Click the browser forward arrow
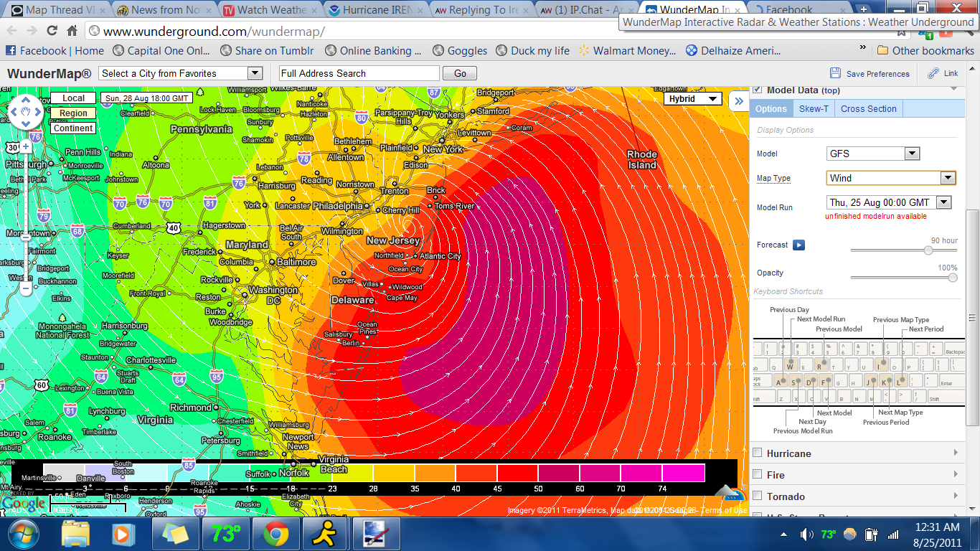The width and height of the screenshot is (980, 551). pyautogui.click(x=32, y=31)
